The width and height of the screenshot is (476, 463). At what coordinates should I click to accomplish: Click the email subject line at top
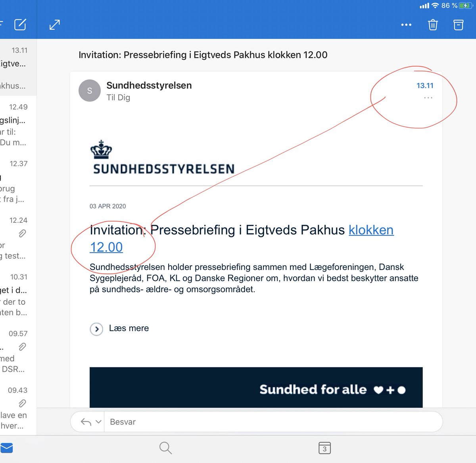(203, 55)
